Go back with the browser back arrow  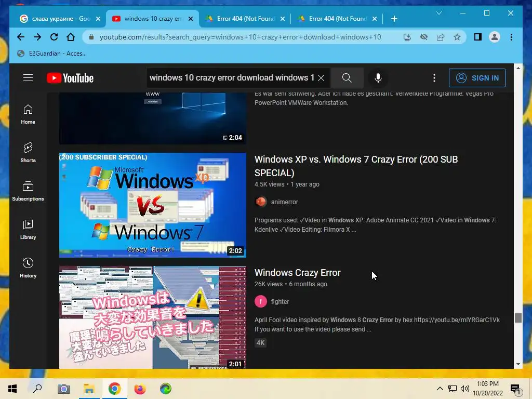(x=21, y=37)
